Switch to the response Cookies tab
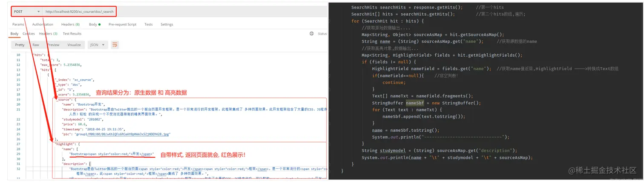Viewport: 644px width, 182px height. pos(29,34)
